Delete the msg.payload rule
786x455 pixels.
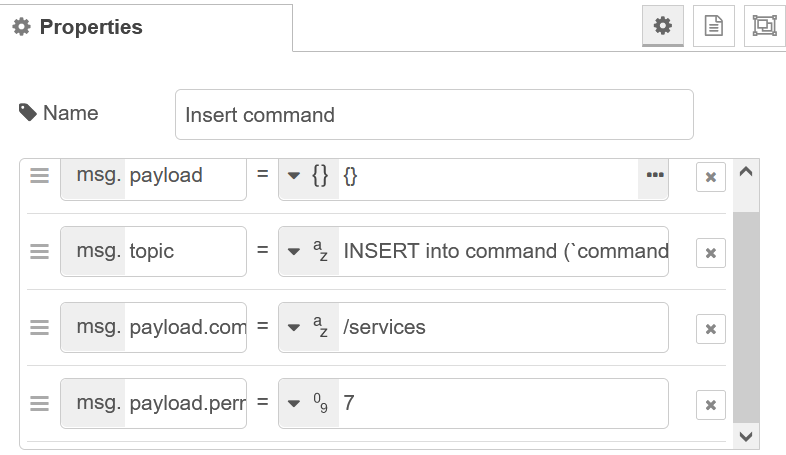(x=711, y=177)
